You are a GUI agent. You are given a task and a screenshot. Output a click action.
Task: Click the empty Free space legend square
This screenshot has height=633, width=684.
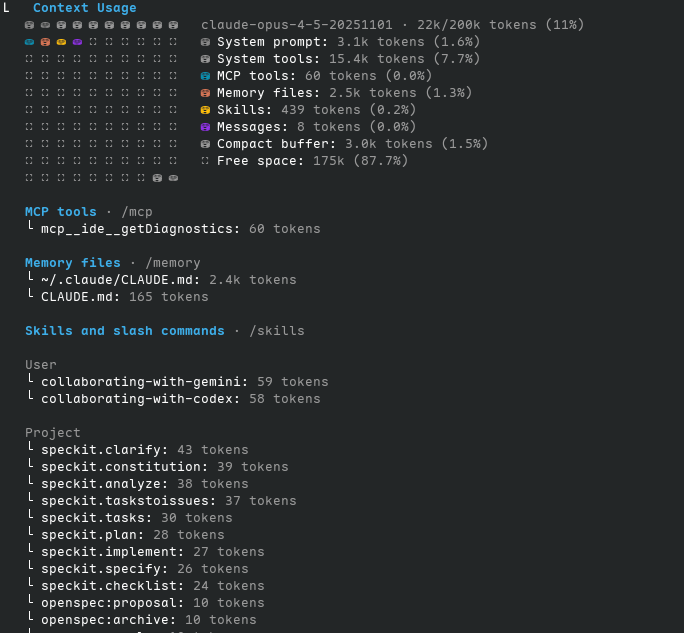click(205, 161)
